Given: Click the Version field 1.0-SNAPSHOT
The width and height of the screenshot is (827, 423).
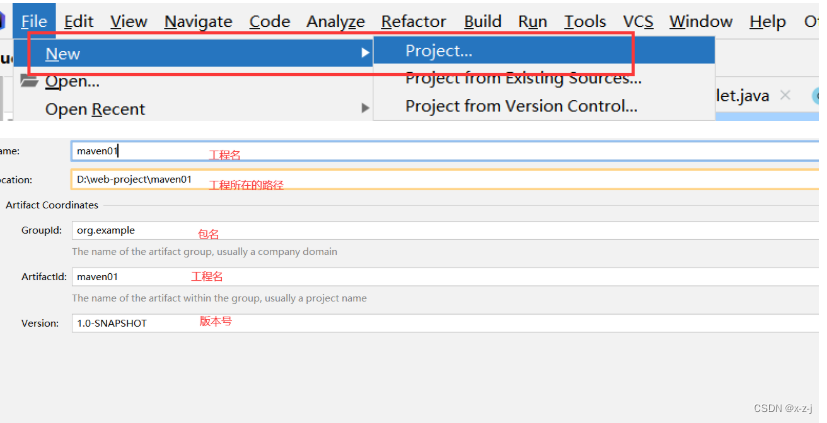Looking at the screenshot, I should [445, 323].
